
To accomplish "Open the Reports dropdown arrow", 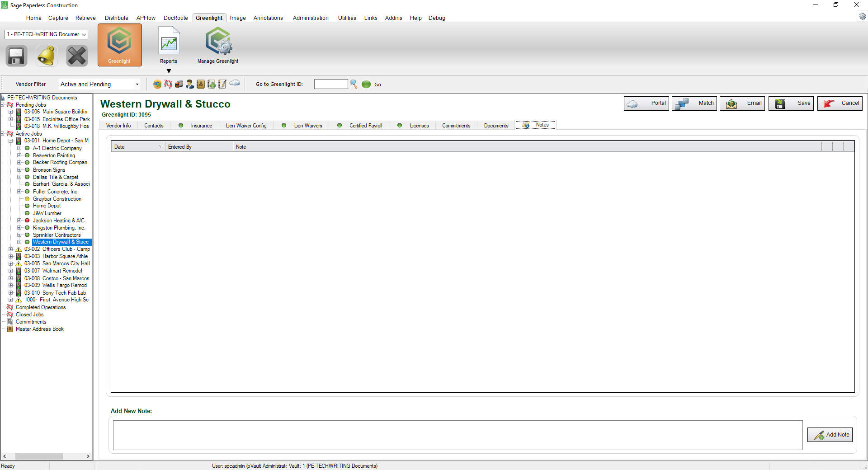I will [x=169, y=71].
